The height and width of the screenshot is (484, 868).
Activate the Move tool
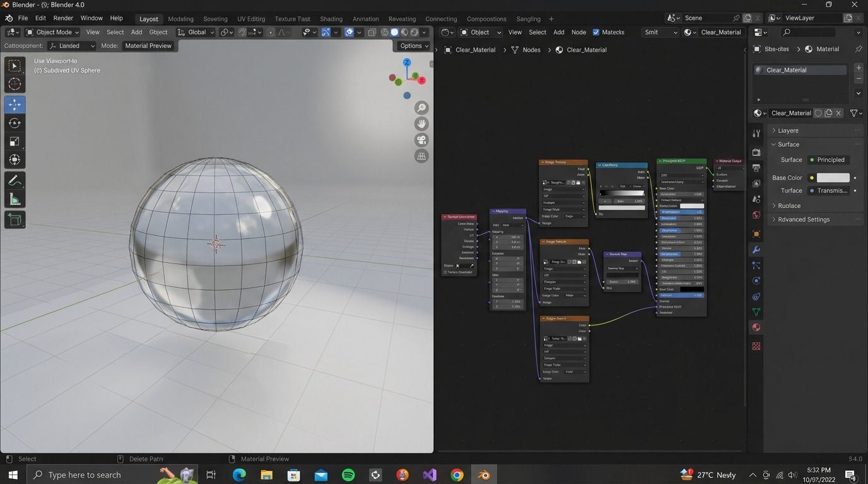[x=15, y=105]
